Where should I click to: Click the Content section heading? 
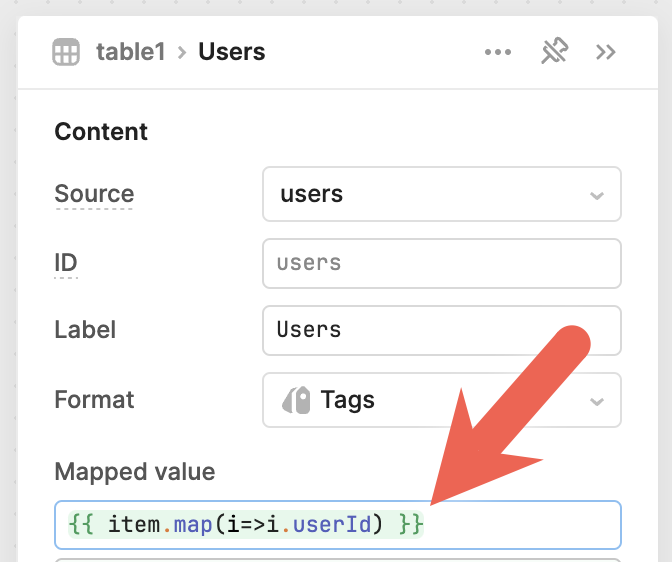[x=101, y=132]
